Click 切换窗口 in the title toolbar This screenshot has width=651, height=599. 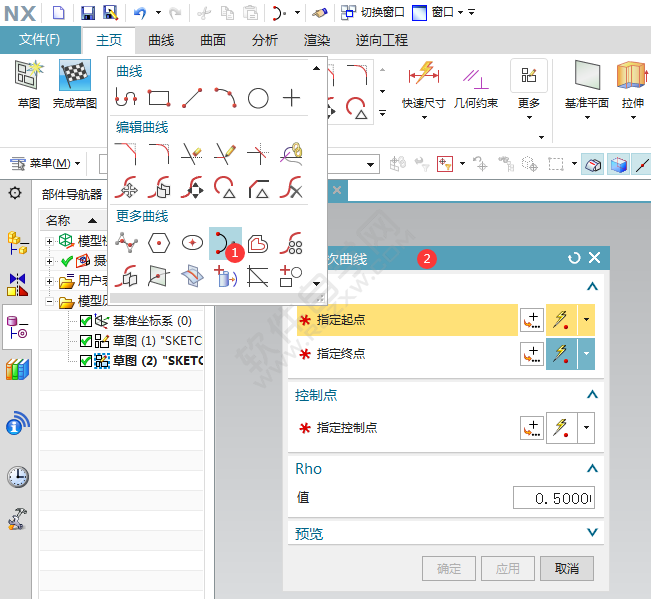pyautogui.click(x=372, y=12)
